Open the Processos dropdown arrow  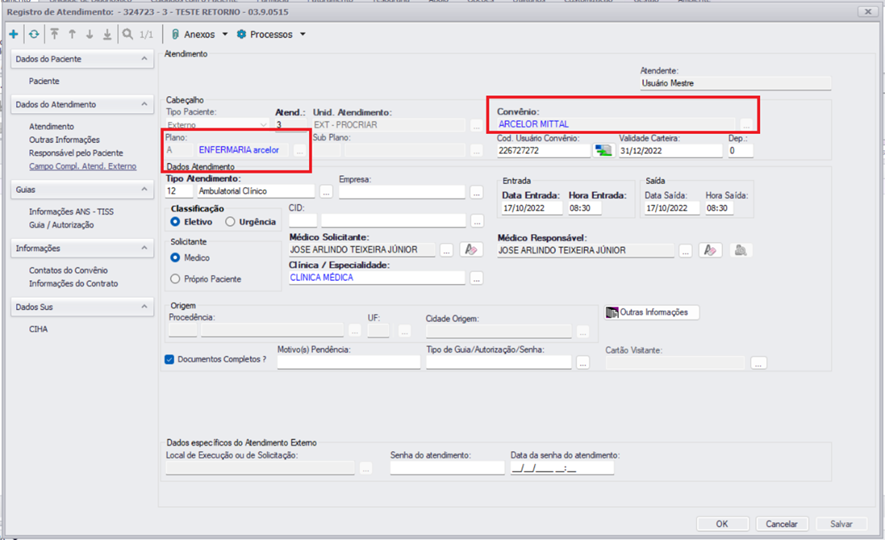tap(303, 34)
